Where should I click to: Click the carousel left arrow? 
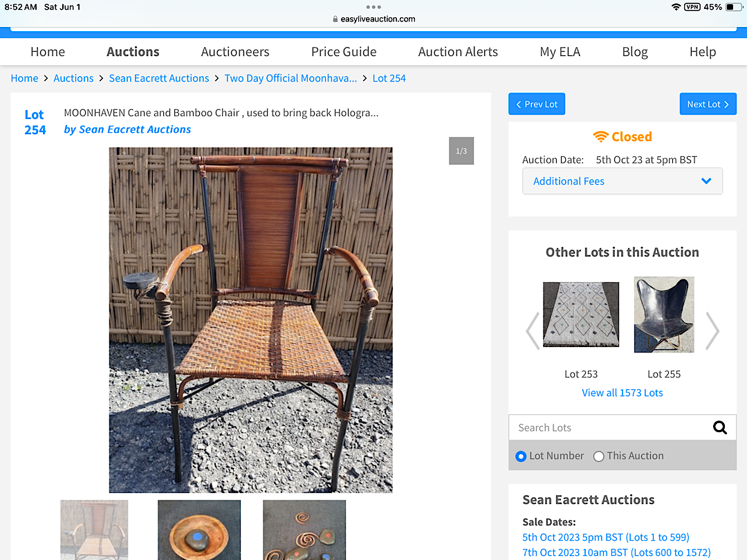click(533, 331)
